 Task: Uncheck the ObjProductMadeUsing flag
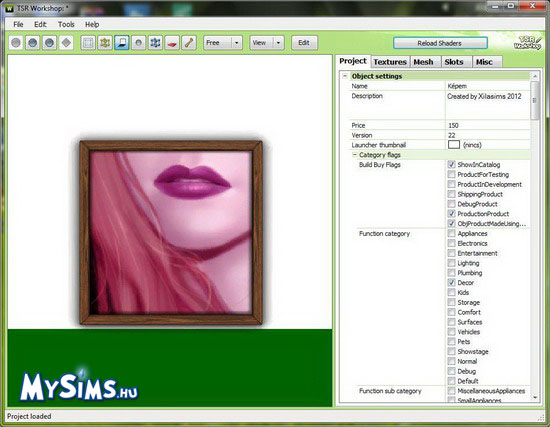coord(452,223)
